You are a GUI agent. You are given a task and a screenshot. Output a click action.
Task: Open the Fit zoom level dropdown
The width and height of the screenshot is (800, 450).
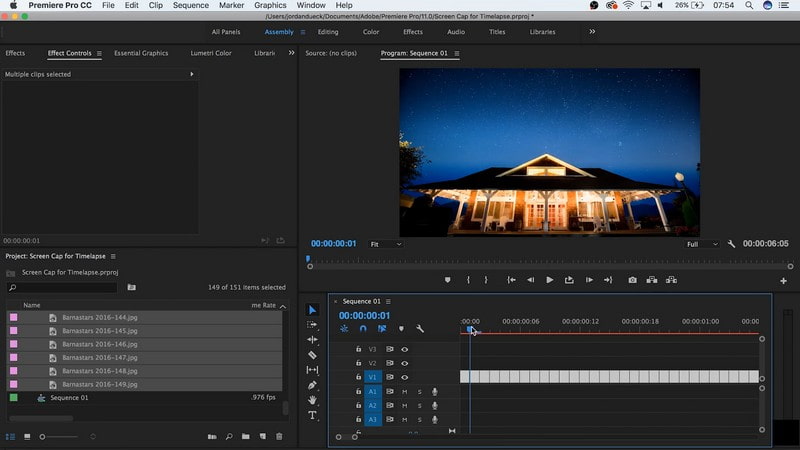point(386,244)
